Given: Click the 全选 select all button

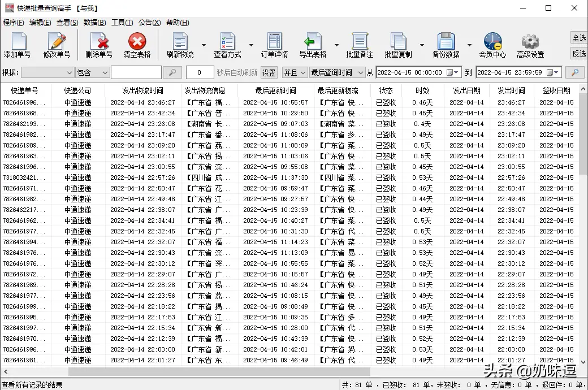Looking at the screenshot, I should point(578,38).
